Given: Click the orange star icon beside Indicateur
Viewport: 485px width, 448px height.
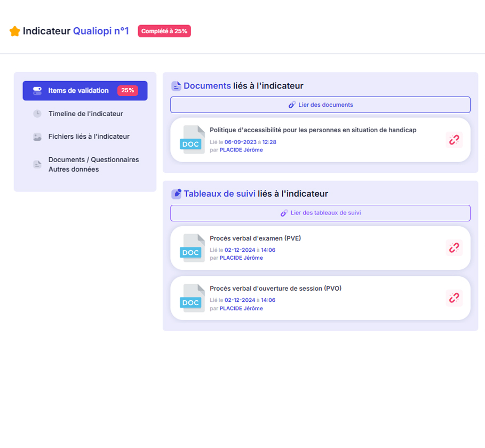Looking at the screenshot, I should click(x=14, y=31).
